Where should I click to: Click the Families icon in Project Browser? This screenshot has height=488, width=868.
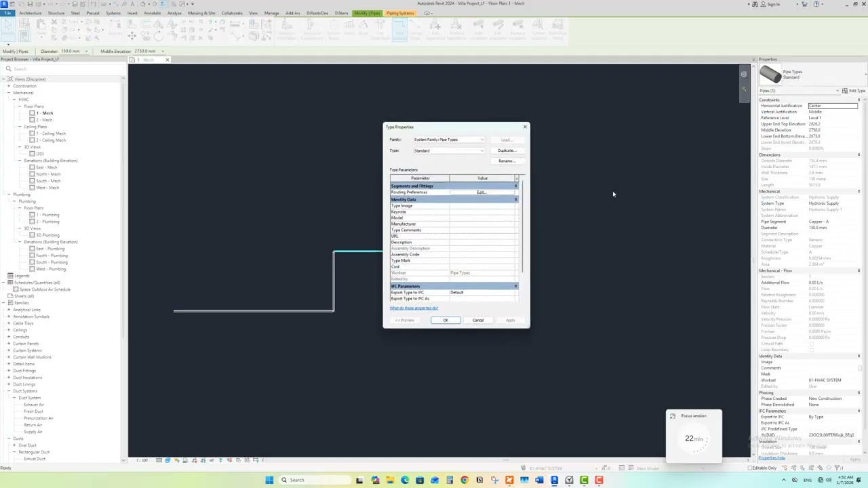point(10,303)
